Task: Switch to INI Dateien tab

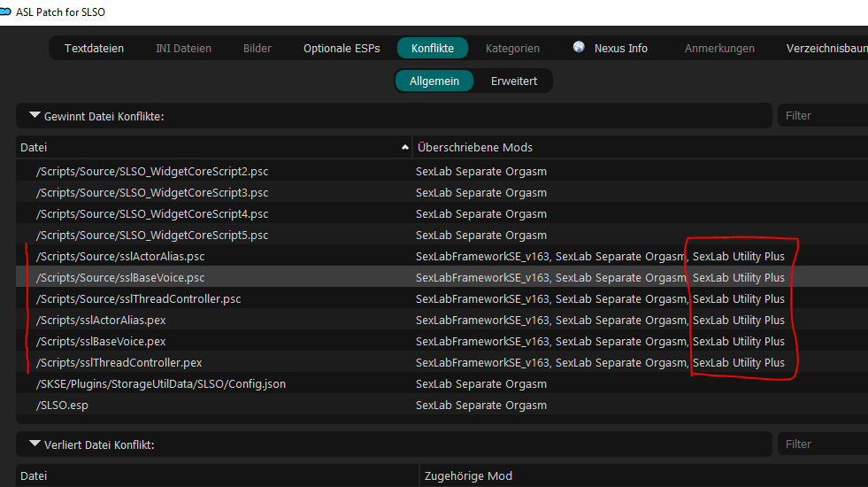Action: click(x=183, y=48)
